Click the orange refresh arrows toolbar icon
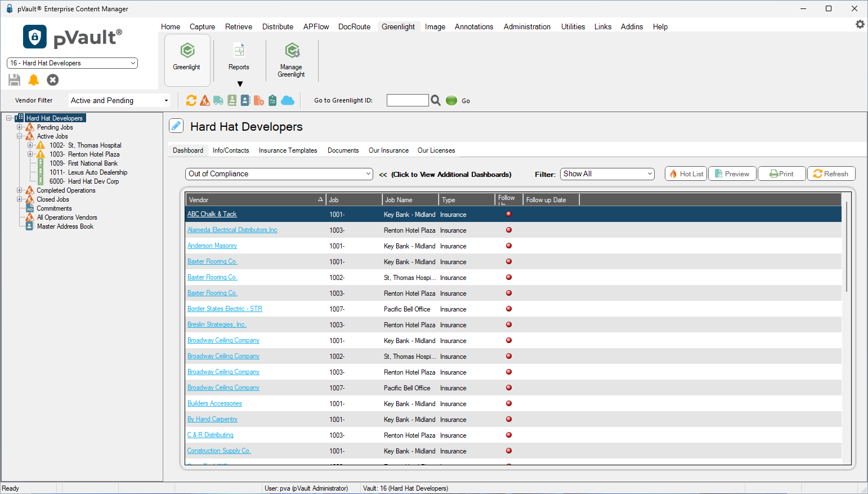 pyautogui.click(x=191, y=100)
